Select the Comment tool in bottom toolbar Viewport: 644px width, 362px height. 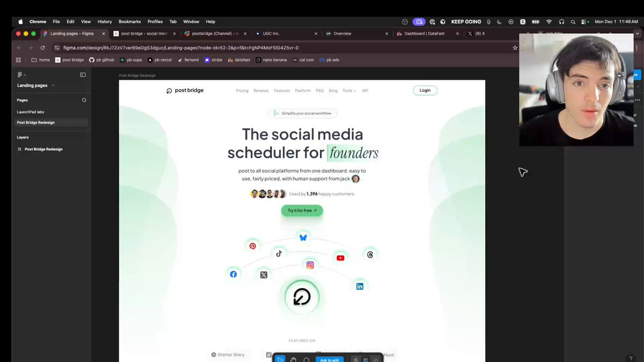click(306, 359)
